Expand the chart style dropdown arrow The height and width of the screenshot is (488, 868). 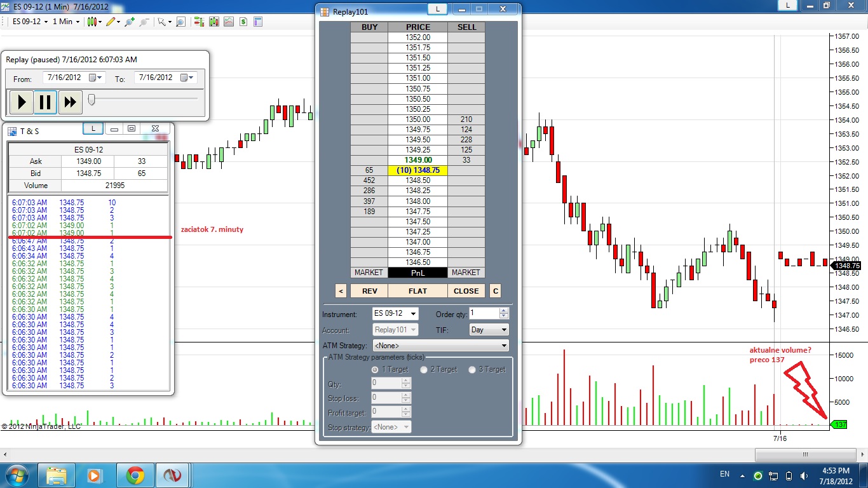click(100, 22)
